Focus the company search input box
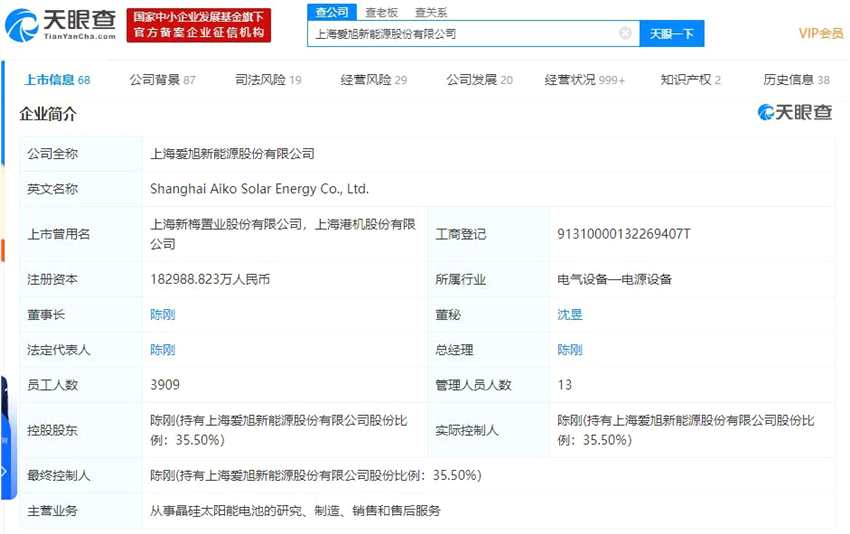 pos(473,34)
